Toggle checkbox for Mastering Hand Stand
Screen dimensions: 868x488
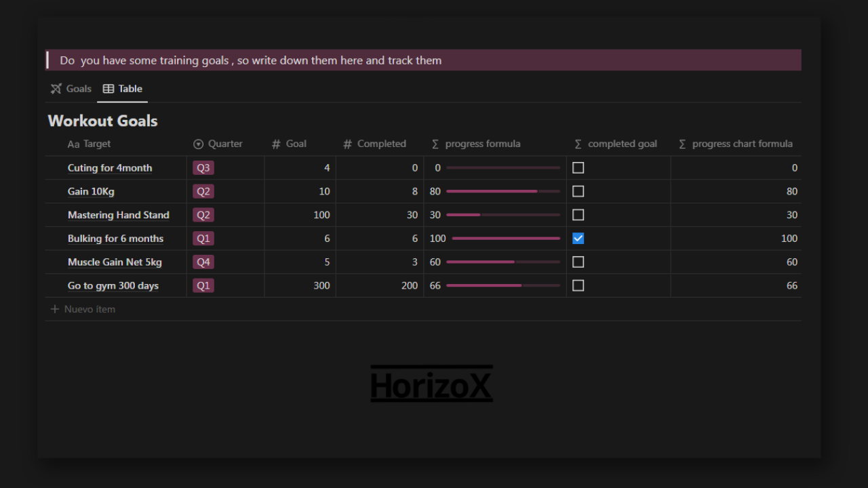point(578,215)
